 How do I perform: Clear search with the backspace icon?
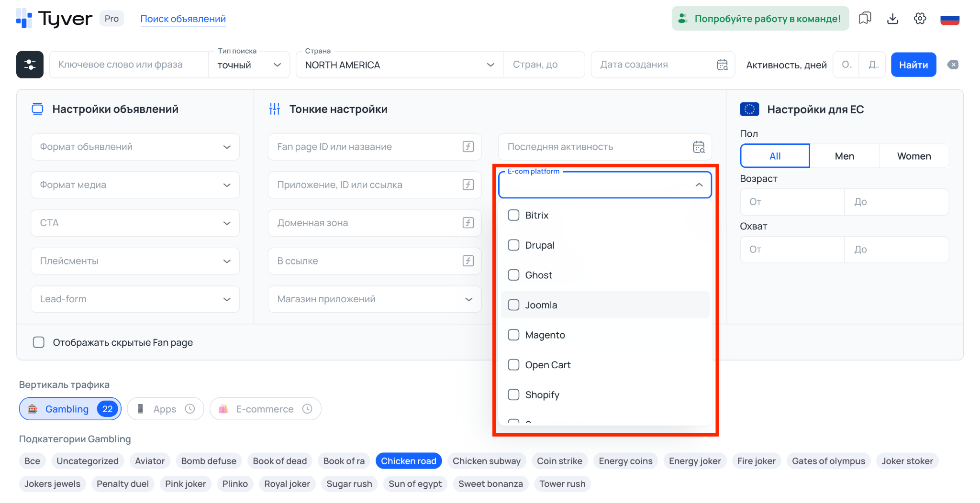953,65
